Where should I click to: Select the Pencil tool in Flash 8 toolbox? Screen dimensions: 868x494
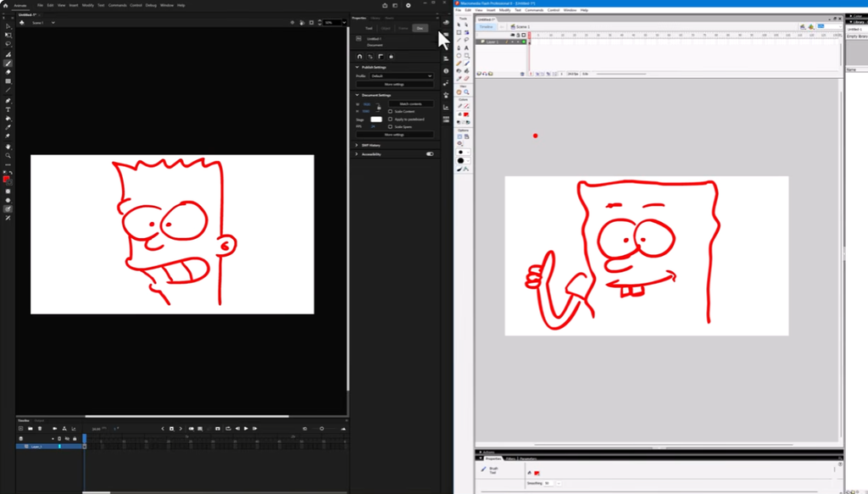click(459, 64)
